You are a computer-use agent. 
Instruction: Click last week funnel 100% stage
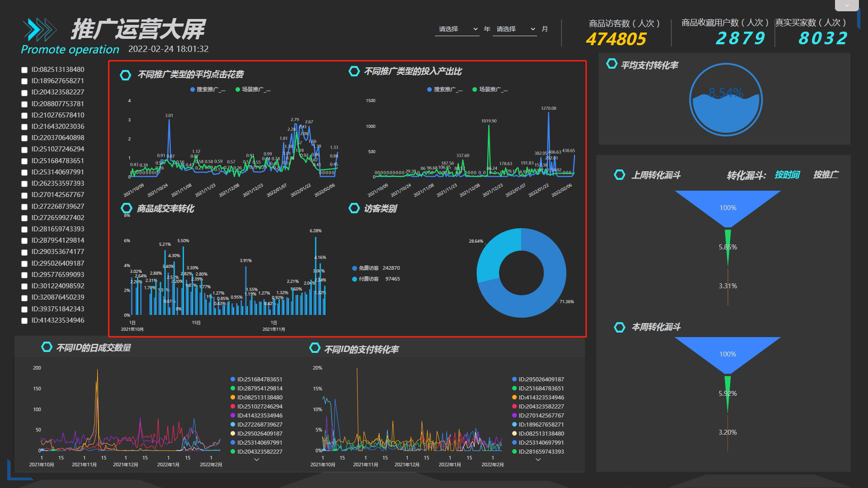(728, 208)
